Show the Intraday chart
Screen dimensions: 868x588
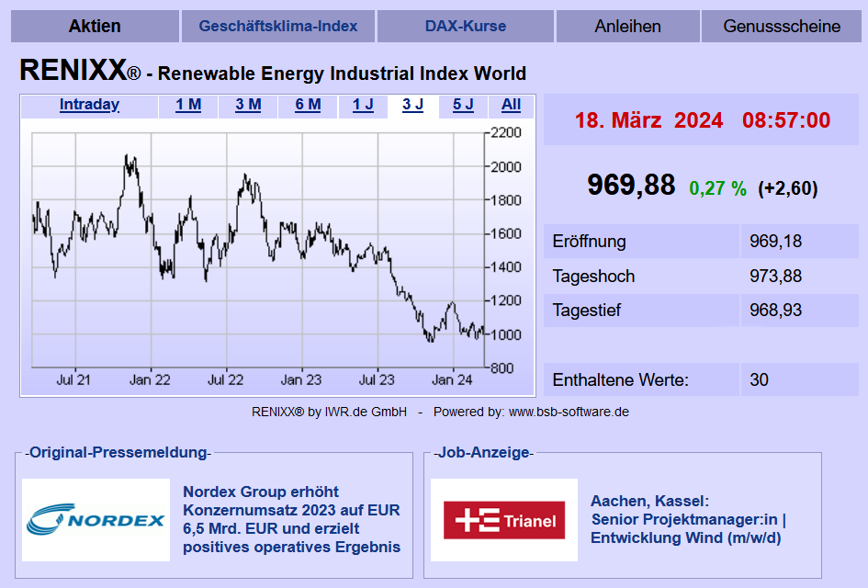pyautogui.click(x=89, y=105)
